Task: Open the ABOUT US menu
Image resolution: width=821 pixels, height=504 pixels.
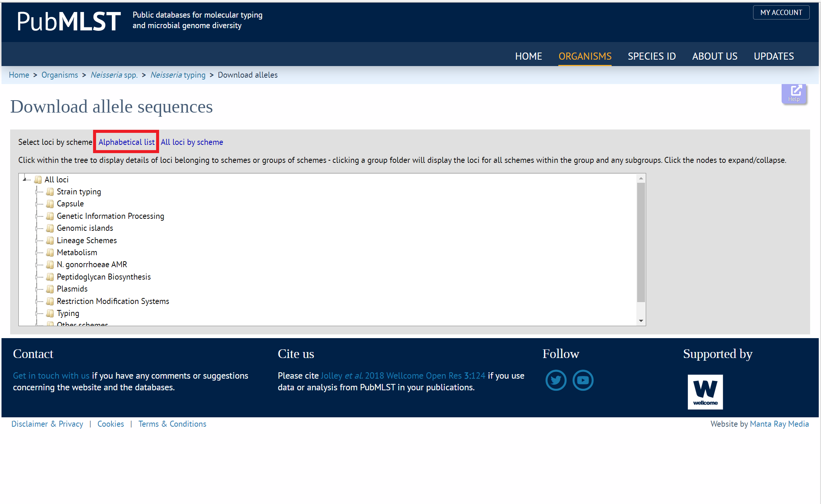Action: (x=715, y=56)
